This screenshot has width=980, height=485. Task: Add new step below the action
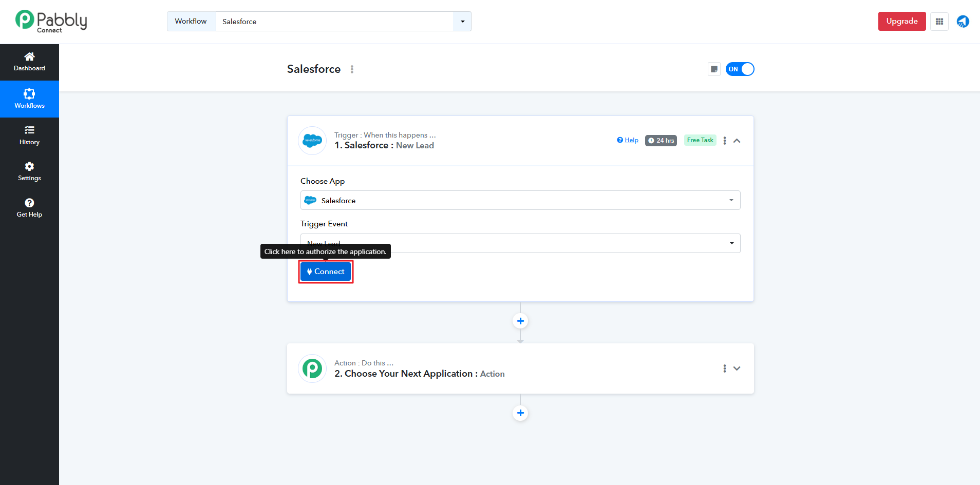520,413
